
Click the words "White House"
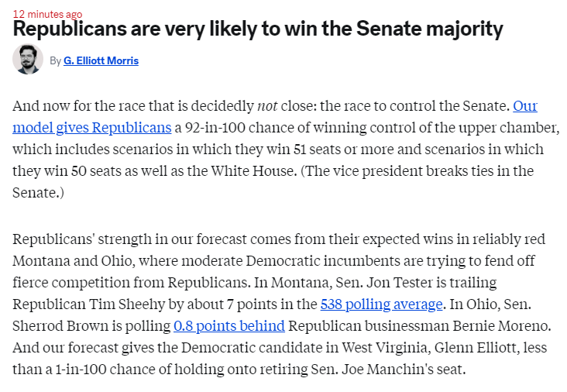pos(253,170)
